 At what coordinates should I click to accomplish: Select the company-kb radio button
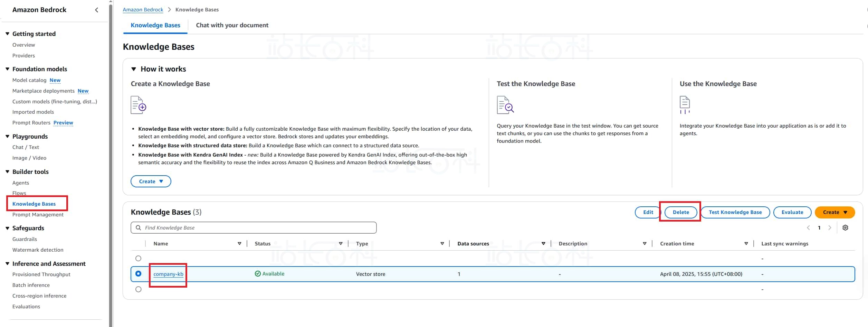click(x=139, y=274)
